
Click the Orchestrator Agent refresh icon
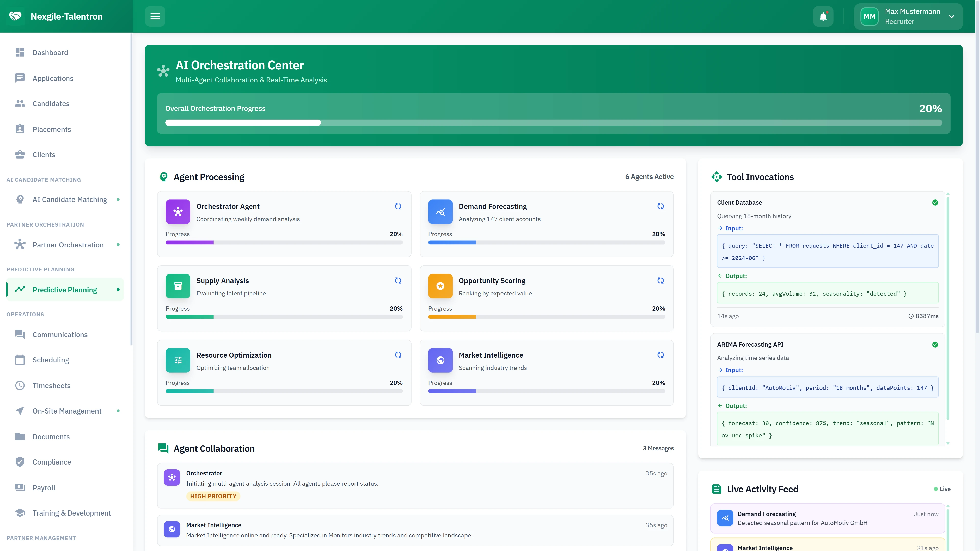pyautogui.click(x=398, y=206)
